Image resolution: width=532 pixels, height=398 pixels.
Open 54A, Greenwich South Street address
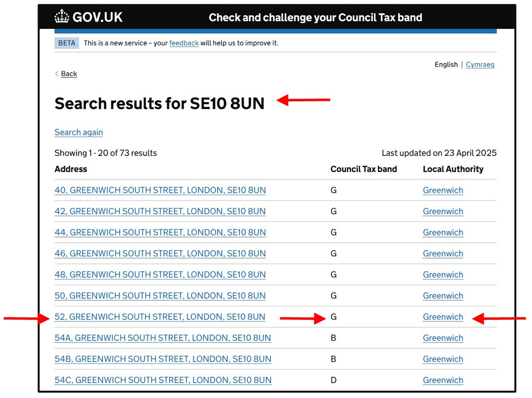pyautogui.click(x=163, y=338)
